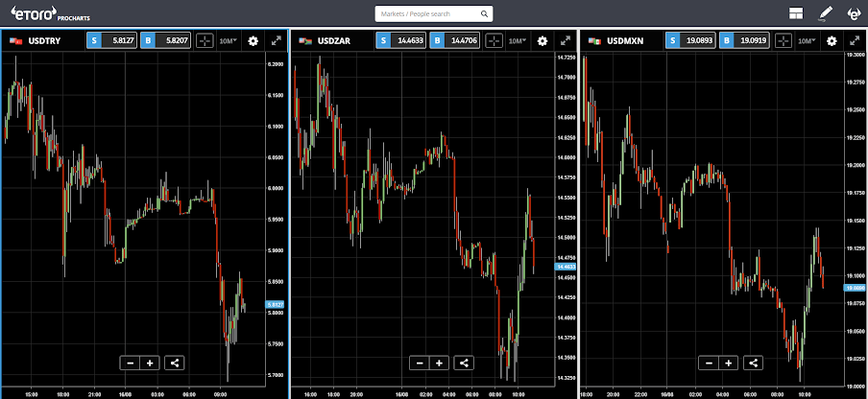868x399 pixels.
Task: Zoom out on the USDTRY chart
Action: click(131, 363)
